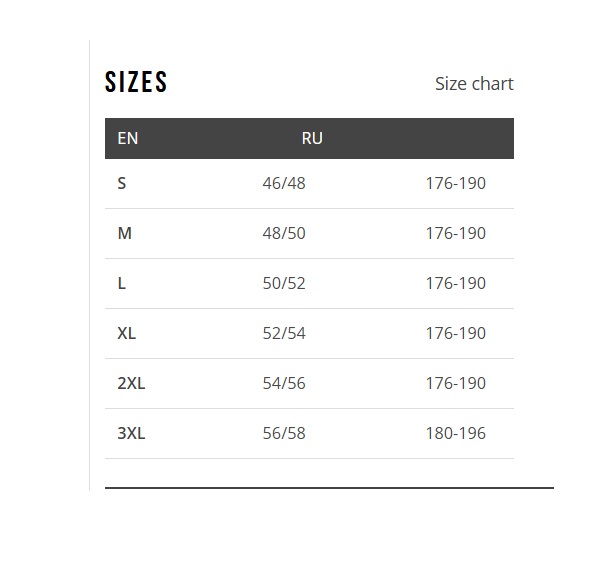Click the EN column header
The image size is (604, 572).
coord(128,138)
